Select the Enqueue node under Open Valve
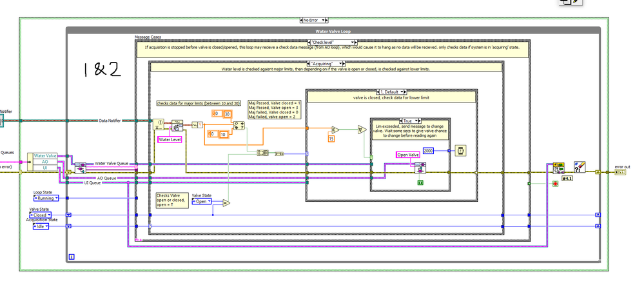Viewport: 644px width, 285px height. tap(420, 168)
